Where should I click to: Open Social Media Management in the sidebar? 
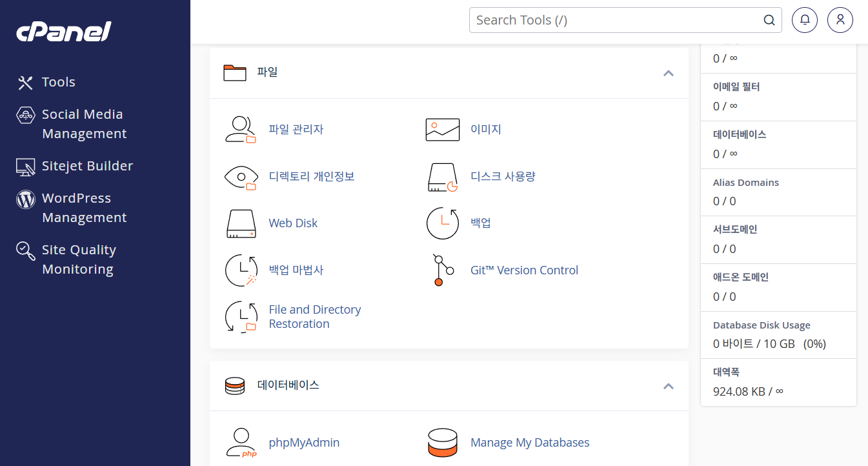click(x=84, y=124)
